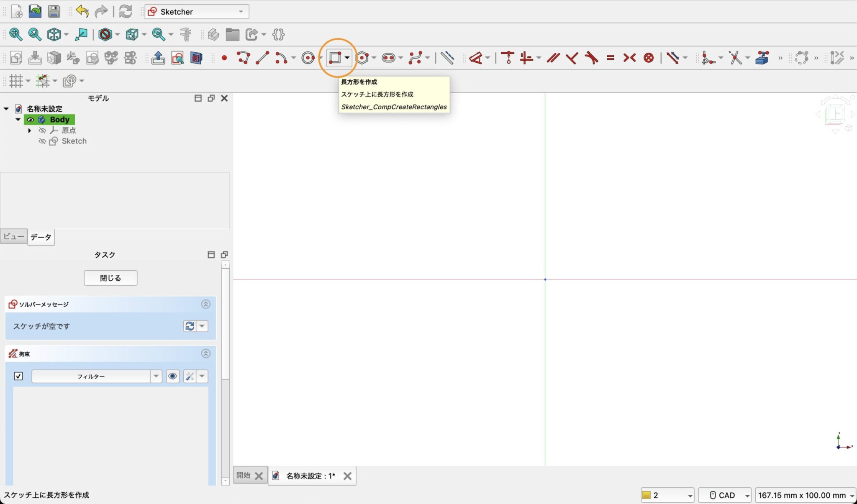Open the Sketcher workbench dropdown
This screenshot has height=504, width=857.
point(197,12)
